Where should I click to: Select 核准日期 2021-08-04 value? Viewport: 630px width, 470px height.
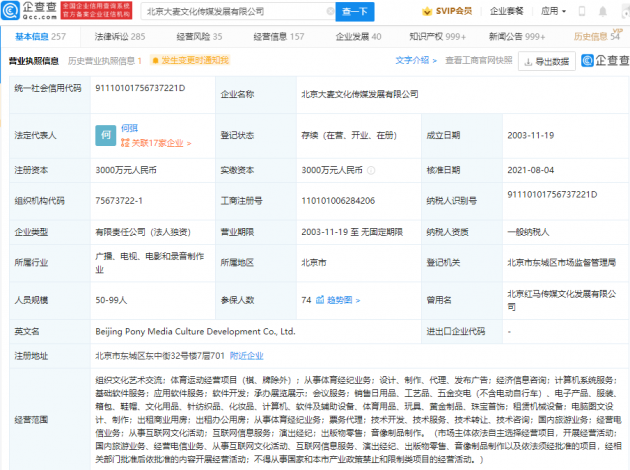point(531,170)
